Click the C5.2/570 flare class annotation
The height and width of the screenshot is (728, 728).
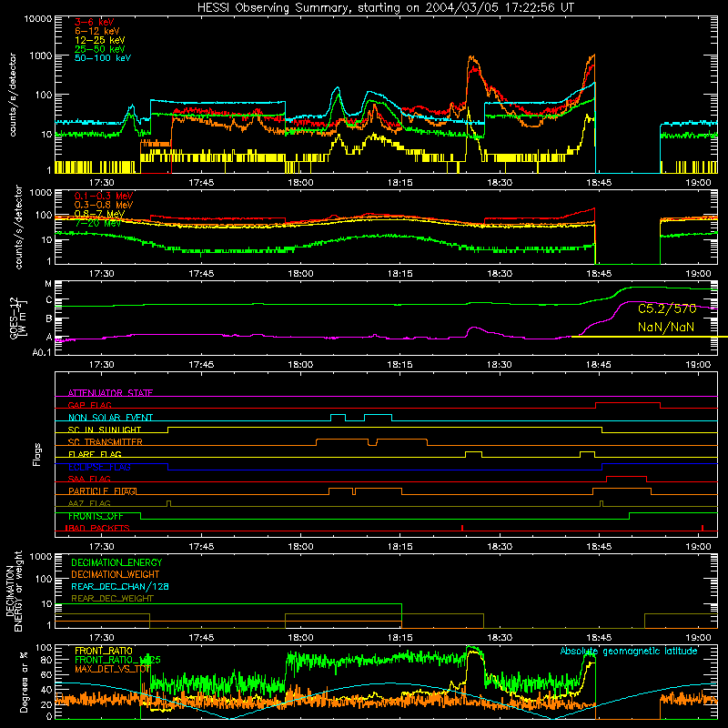pos(667,308)
